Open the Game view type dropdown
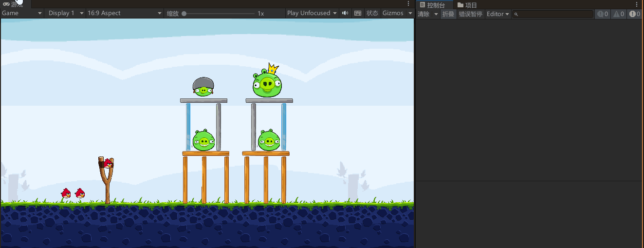644x248 pixels. tap(22, 13)
